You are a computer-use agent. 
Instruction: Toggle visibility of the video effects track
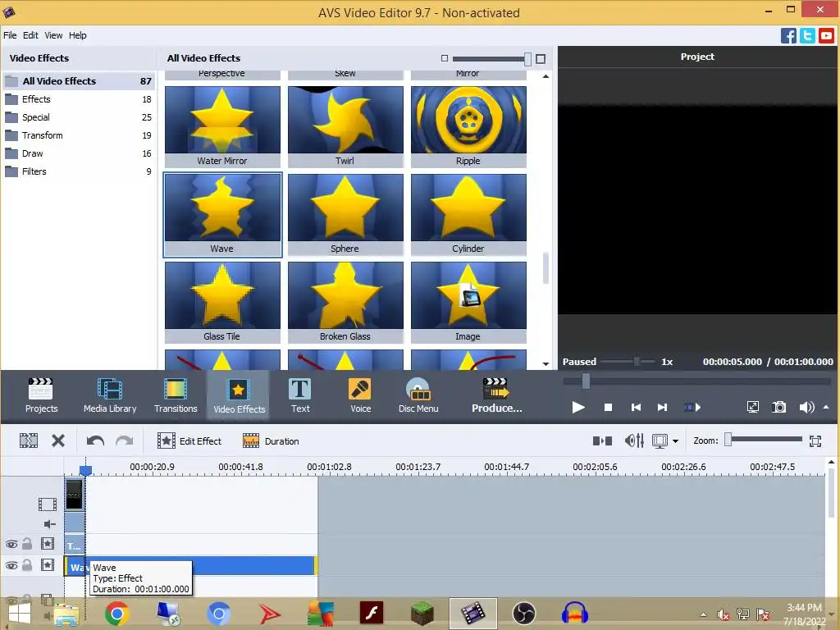(x=11, y=565)
